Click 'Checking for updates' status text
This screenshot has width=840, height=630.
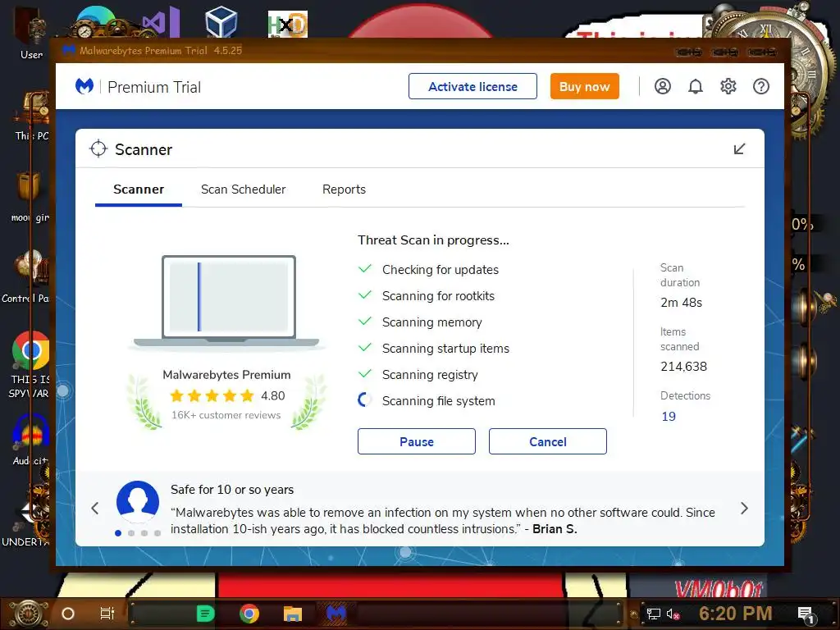pyautogui.click(x=441, y=269)
